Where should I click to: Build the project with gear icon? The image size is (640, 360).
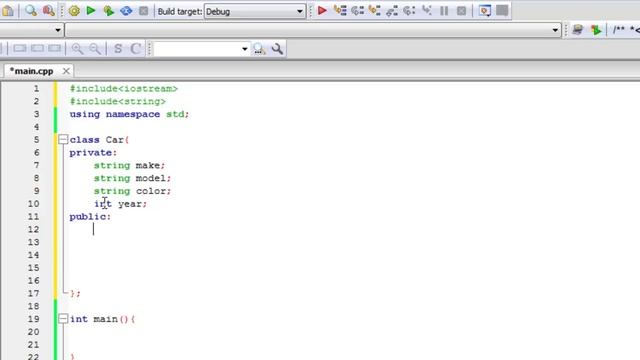point(74,11)
